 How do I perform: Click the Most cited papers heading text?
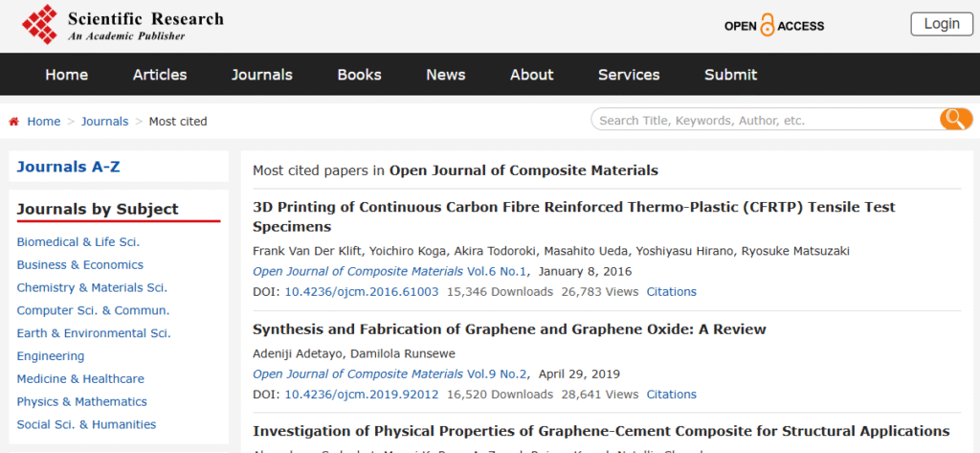455,170
